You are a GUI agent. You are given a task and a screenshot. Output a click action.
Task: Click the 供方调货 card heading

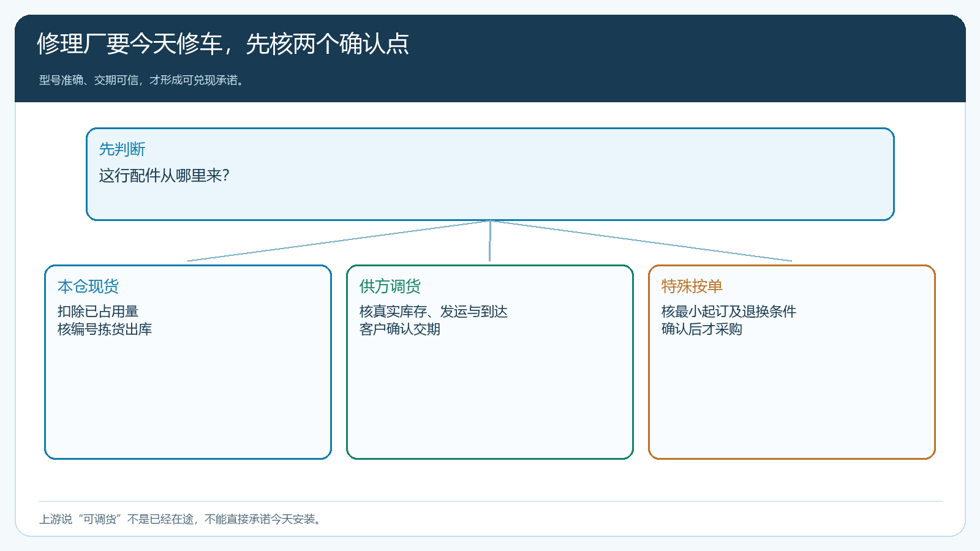pyautogui.click(x=390, y=287)
